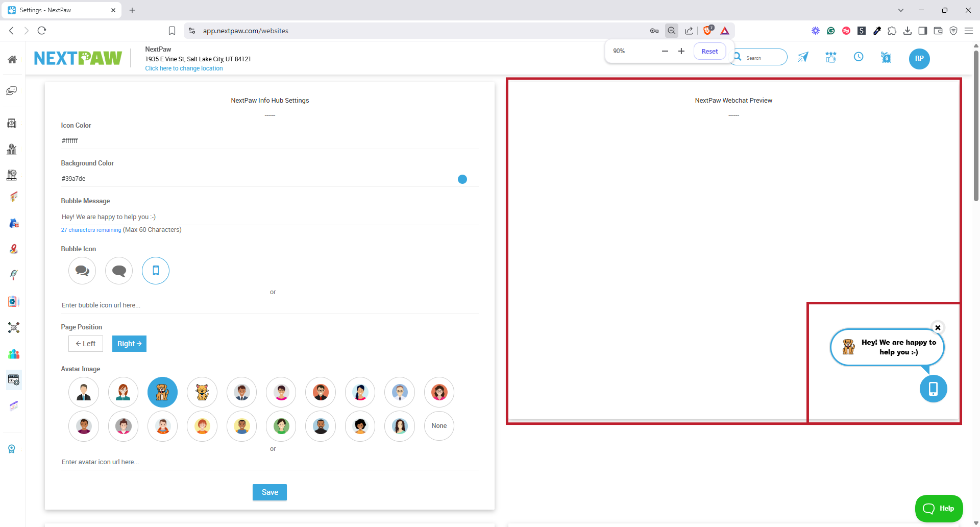The width and height of the screenshot is (980, 527).
Task: Choose the orange cat avatar
Action: (202, 392)
